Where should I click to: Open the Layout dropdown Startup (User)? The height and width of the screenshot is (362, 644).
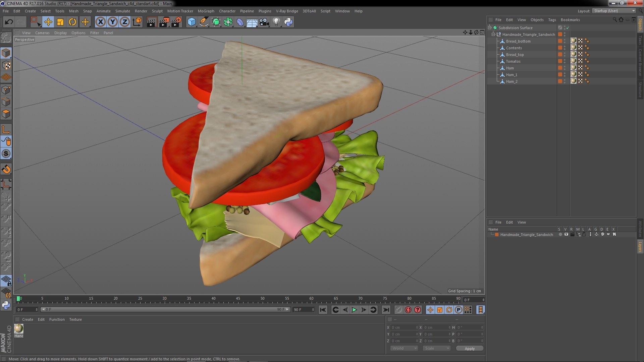coord(614,11)
